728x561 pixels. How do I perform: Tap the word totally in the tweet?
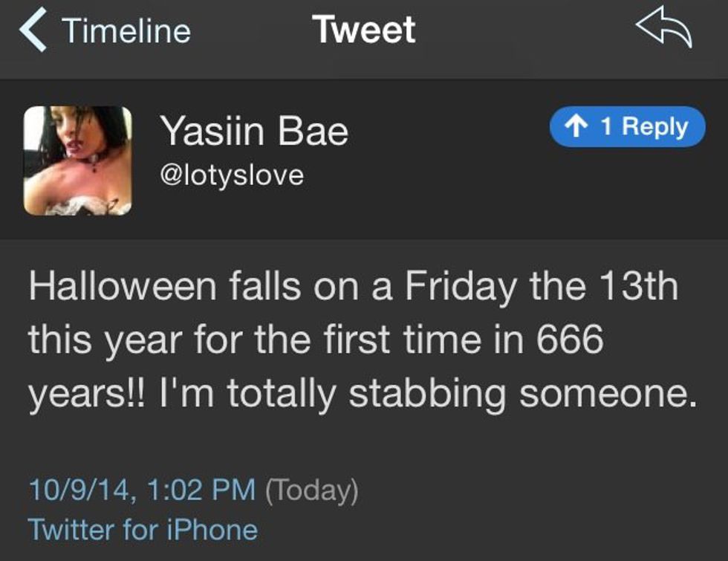pos(282,395)
